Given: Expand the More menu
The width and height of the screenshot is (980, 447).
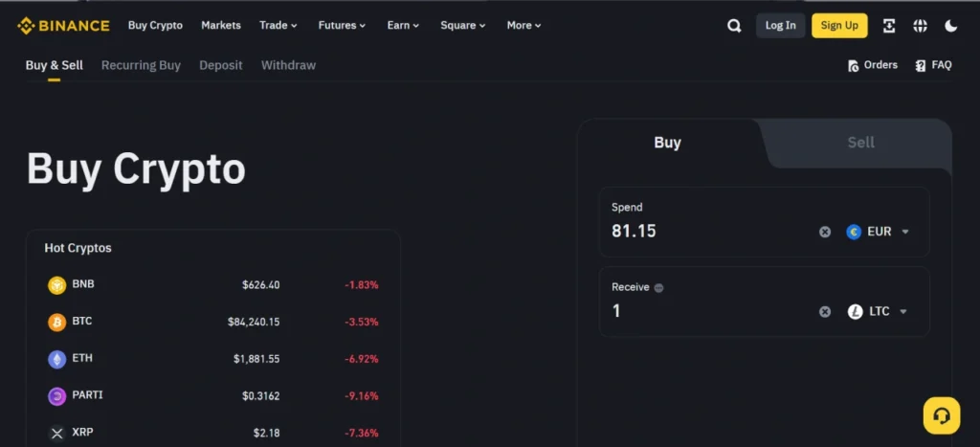Looking at the screenshot, I should [523, 26].
